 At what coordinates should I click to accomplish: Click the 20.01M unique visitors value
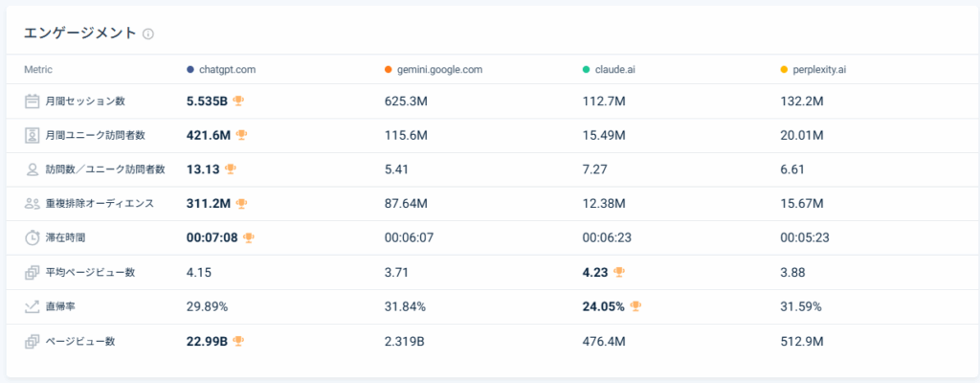tap(803, 135)
